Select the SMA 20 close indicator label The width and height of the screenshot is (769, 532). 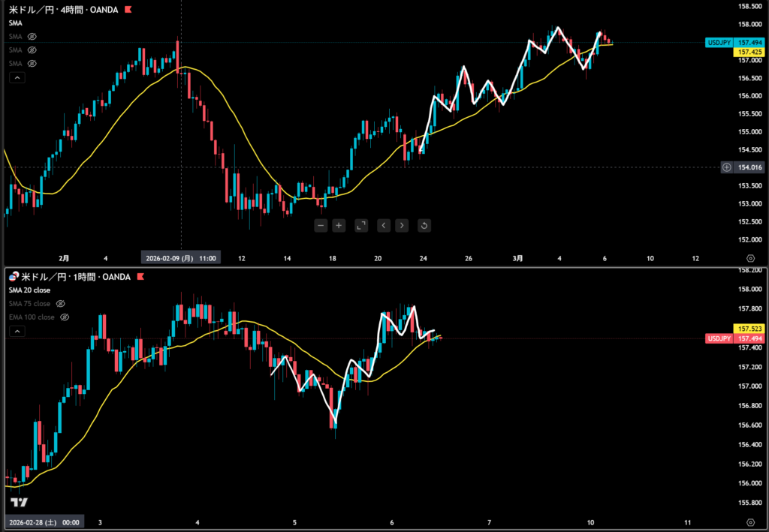[29, 290]
